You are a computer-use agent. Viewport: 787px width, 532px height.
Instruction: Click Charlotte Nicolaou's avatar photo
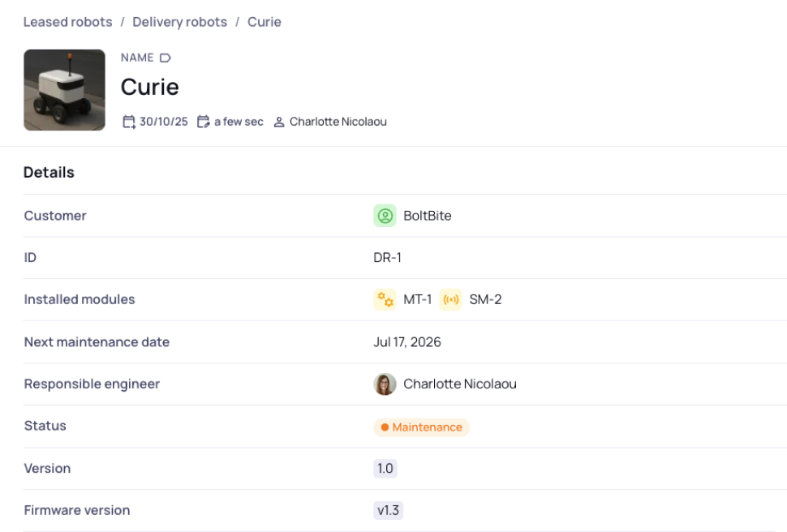[x=385, y=384]
